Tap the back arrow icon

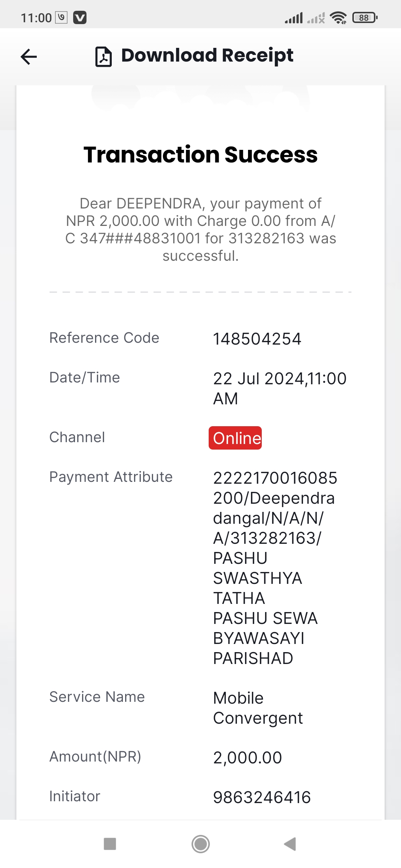pos(29,57)
